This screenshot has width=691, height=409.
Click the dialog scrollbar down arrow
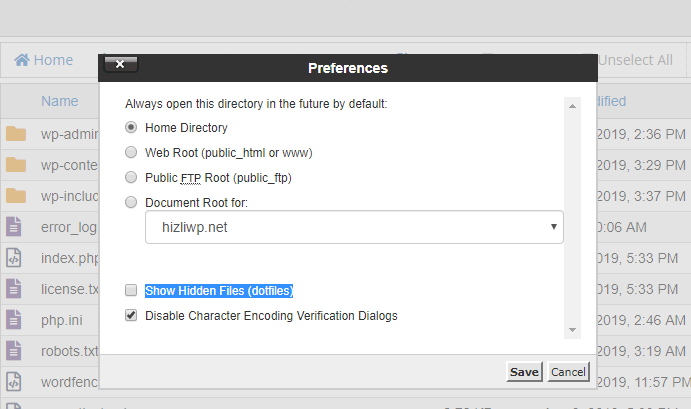pos(572,330)
